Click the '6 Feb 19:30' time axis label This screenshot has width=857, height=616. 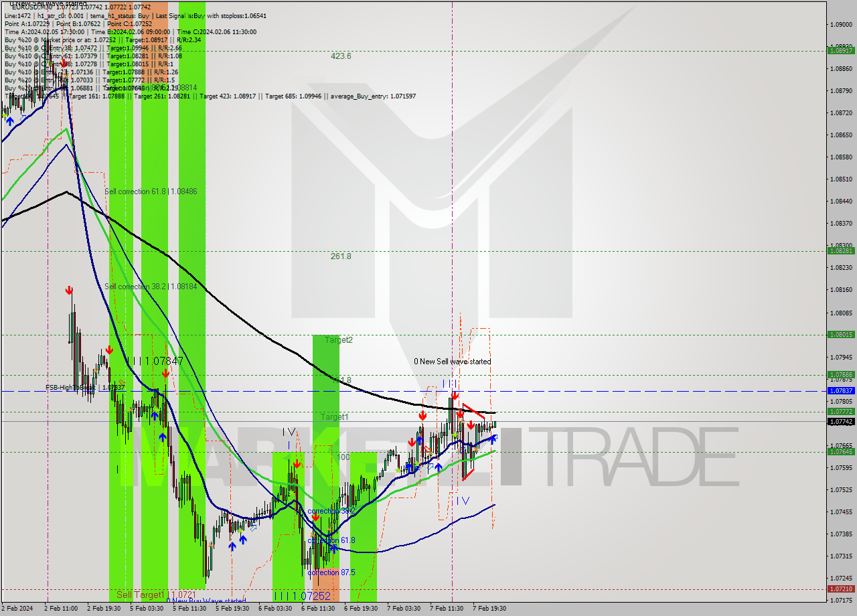point(361,609)
